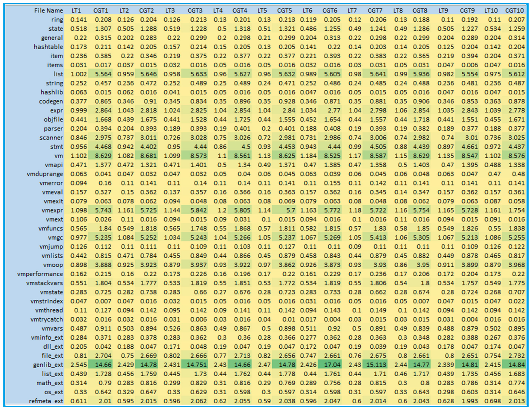The height and width of the screenshot is (411, 532).
Task: Click the File Name column header
Action: [x=48, y=10]
